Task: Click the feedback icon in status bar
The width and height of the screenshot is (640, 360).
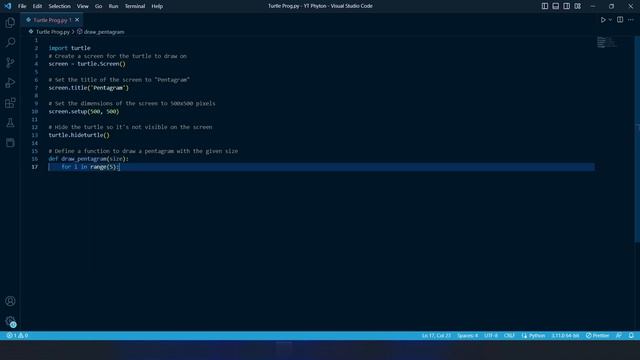Action: (619, 336)
